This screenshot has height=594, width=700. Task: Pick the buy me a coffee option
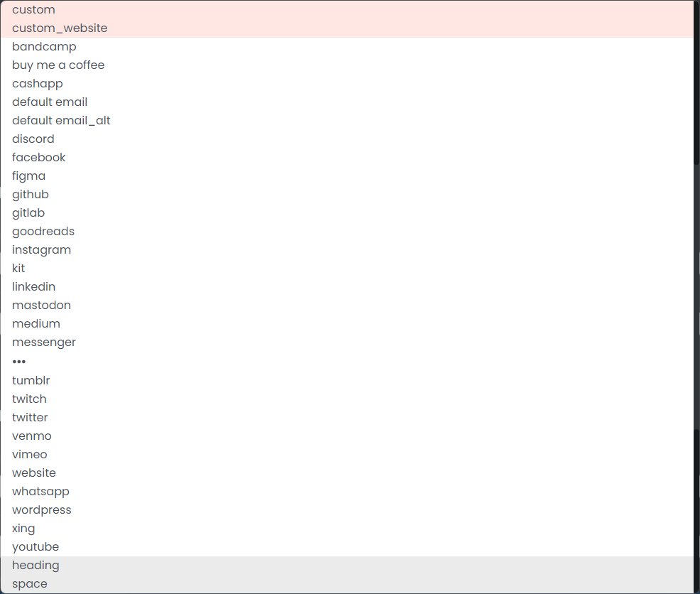point(347,65)
